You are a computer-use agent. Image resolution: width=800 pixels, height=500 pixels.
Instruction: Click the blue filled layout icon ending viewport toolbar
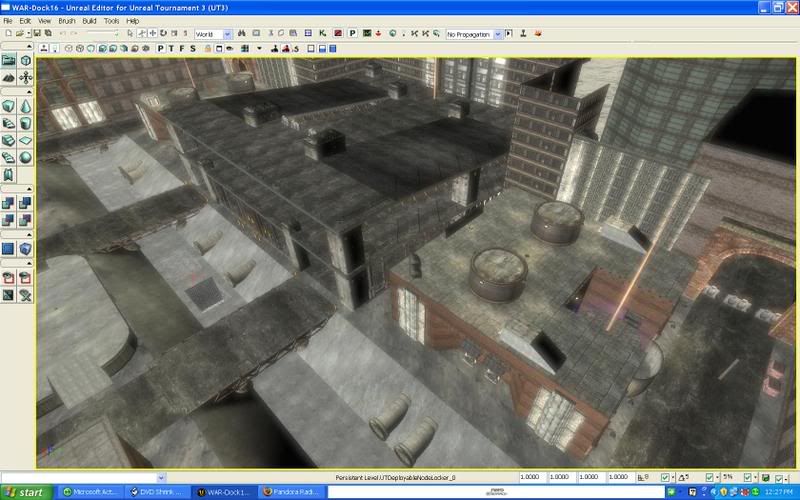click(333, 48)
